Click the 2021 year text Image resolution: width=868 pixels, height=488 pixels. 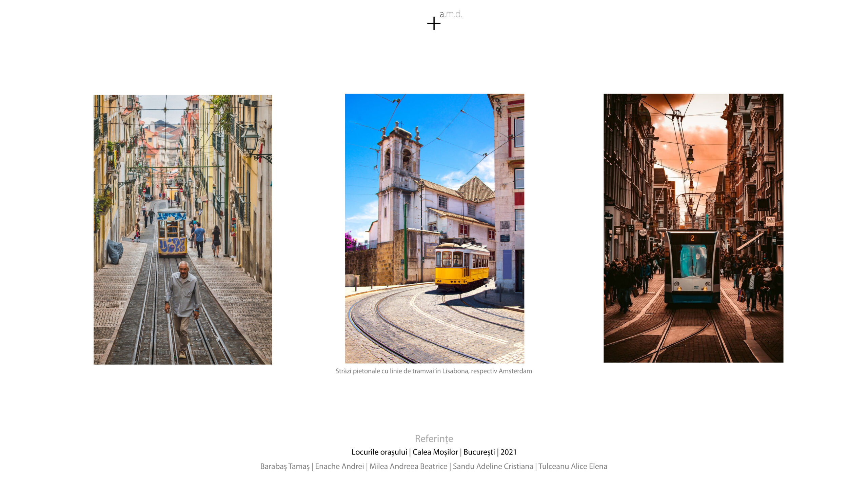[508, 452]
